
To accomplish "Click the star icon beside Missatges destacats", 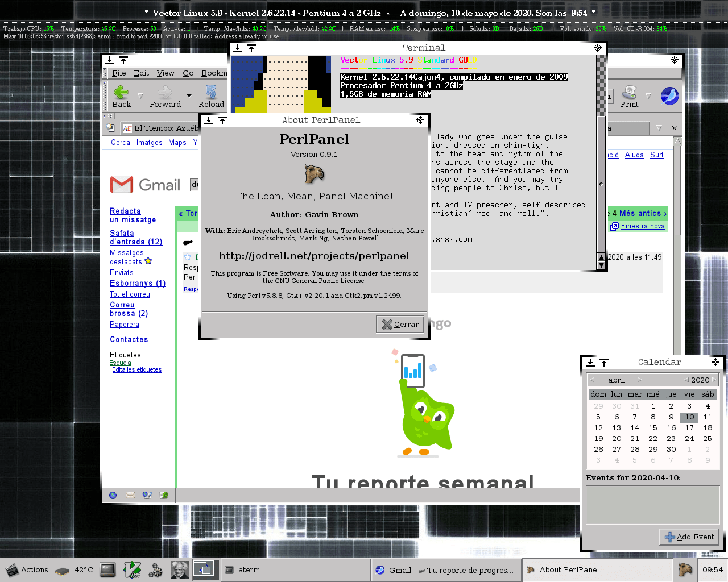I will [x=148, y=261].
